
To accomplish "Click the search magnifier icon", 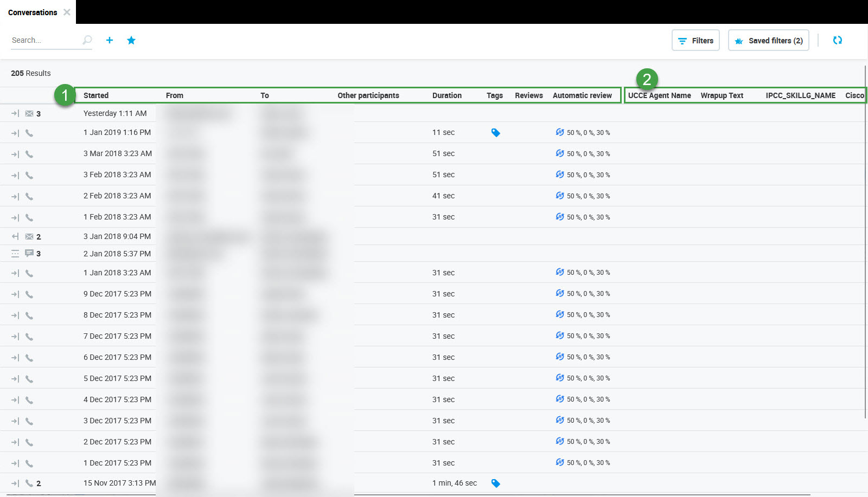I will click(x=87, y=40).
